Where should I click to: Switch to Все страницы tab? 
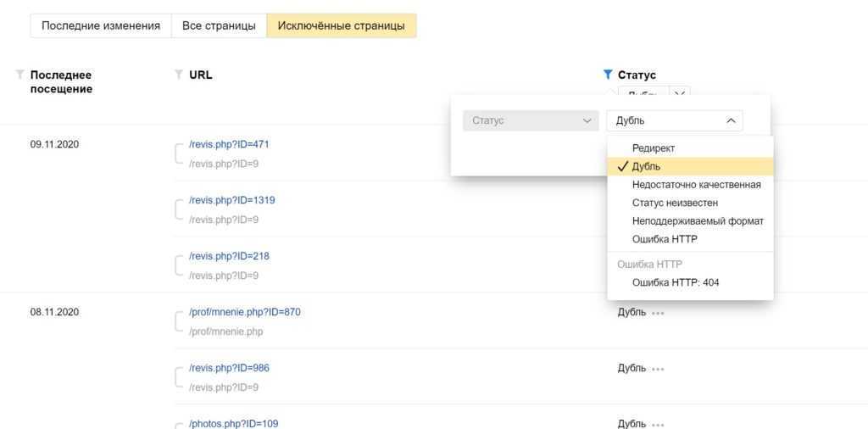coord(219,25)
